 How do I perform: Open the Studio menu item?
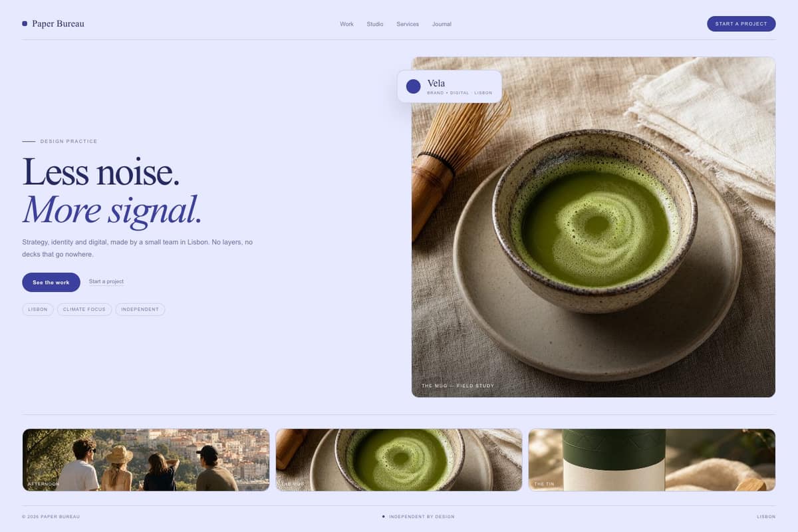point(375,24)
